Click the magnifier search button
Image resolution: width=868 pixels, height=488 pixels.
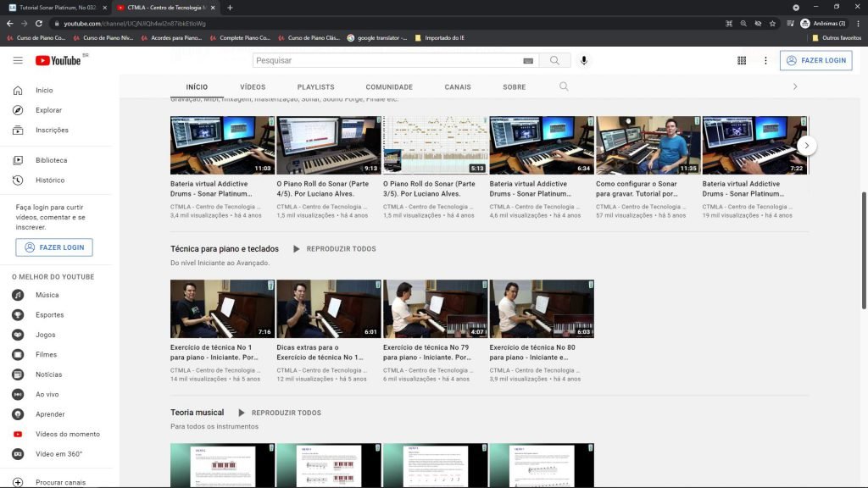pos(554,60)
